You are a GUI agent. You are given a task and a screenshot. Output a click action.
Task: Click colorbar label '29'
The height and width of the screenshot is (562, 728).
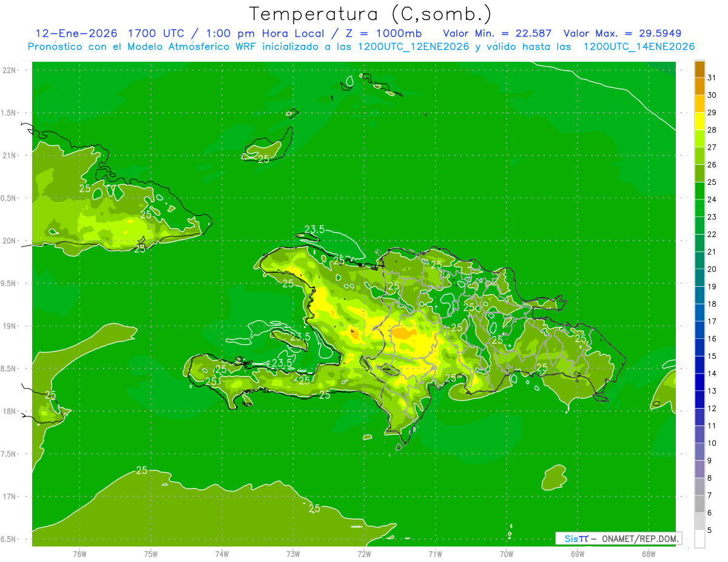[712, 112]
